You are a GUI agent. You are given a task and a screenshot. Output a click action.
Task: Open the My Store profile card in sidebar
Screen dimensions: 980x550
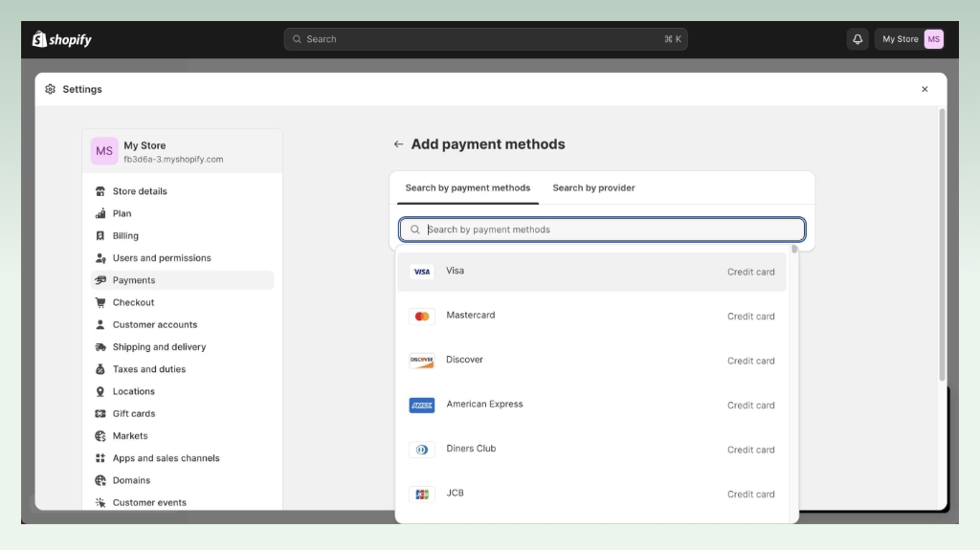(x=182, y=151)
